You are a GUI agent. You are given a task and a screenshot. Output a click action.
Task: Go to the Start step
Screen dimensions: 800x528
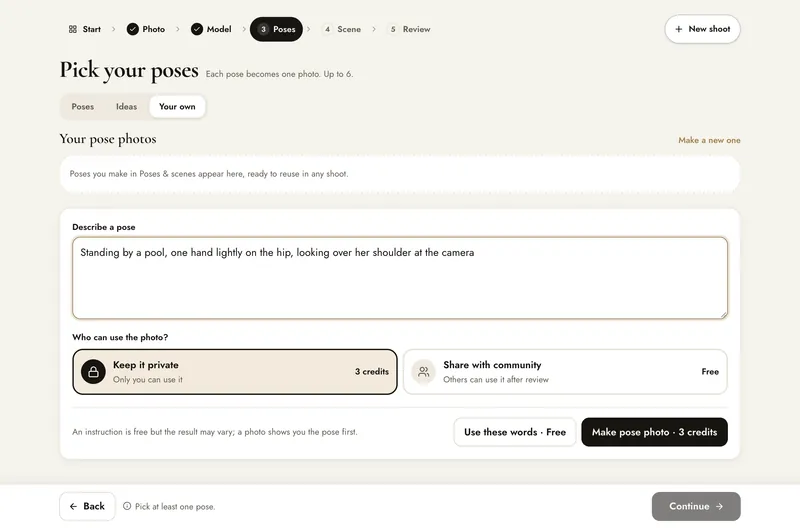click(x=85, y=29)
